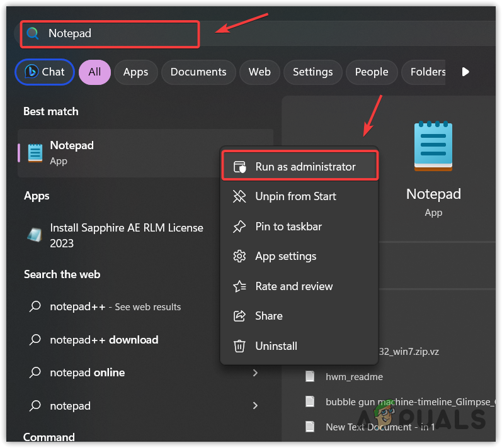Click the Bing logo in Chat button
Image resolution: width=502 pixels, height=448 pixels.
31,72
